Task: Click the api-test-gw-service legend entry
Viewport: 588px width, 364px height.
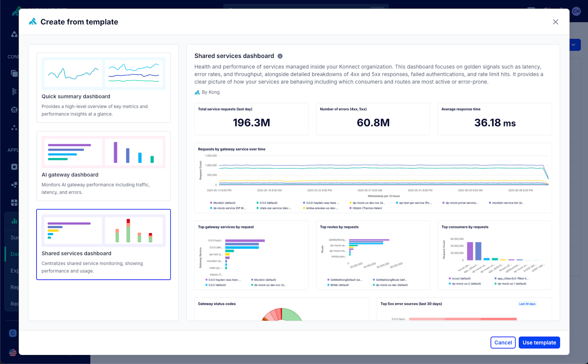Action: coord(414,203)
